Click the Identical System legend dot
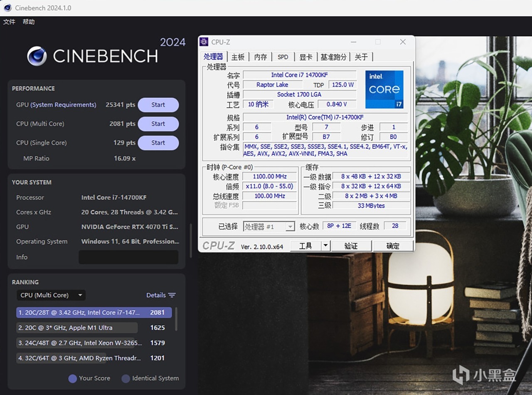Image resolution: width=532 pixels, height=395 pixels. [126, 378]
